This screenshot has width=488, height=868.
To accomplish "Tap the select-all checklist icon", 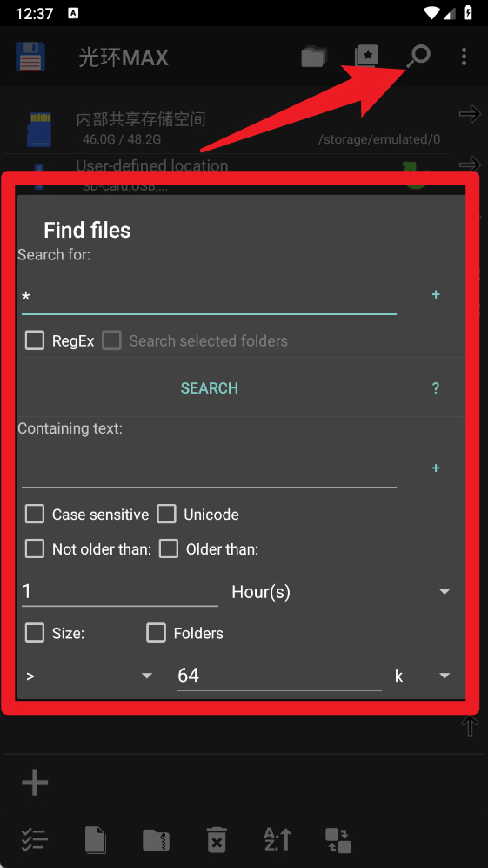I will click(x=34, y=840).
